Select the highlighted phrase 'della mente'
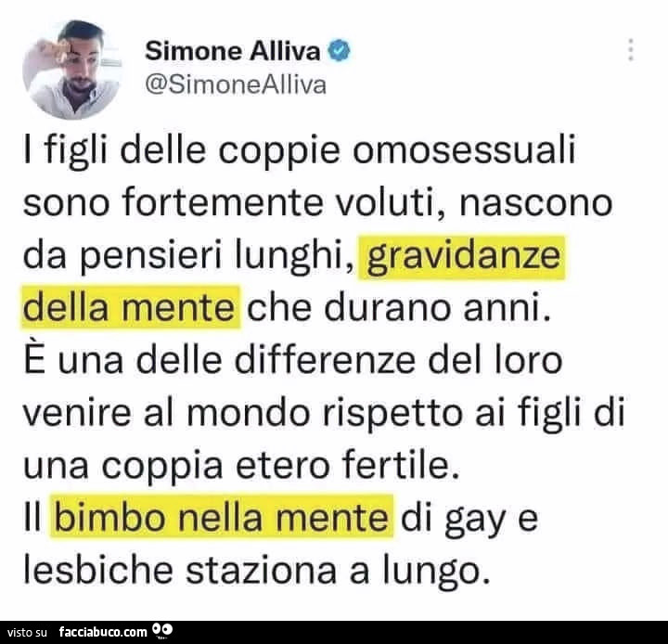This screenshot has height=644, width=668. (131, 308)
